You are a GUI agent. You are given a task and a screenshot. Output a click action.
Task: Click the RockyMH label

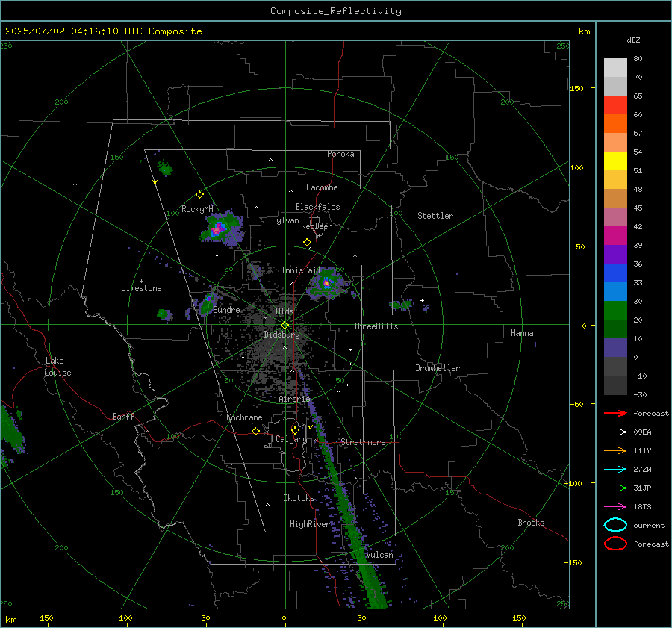click(197, 209)
